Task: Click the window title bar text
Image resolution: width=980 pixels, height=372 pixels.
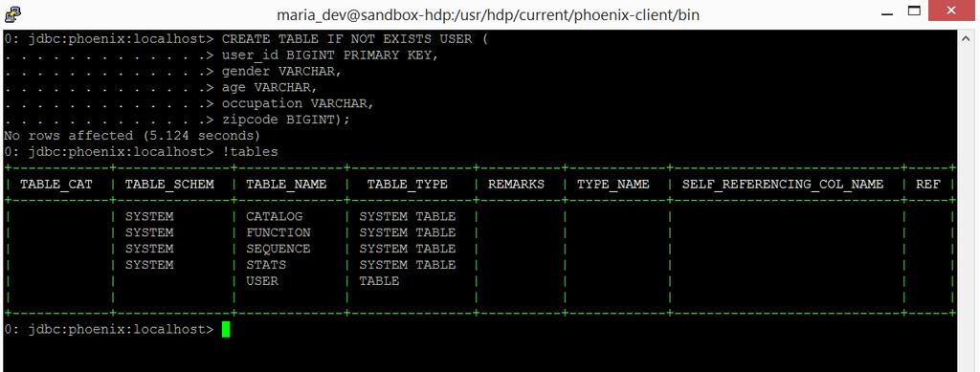Action: point(488,15)
